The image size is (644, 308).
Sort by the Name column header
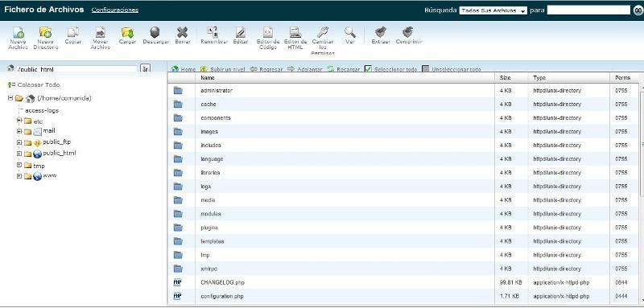pyautogui.click(x=208, y=77)
